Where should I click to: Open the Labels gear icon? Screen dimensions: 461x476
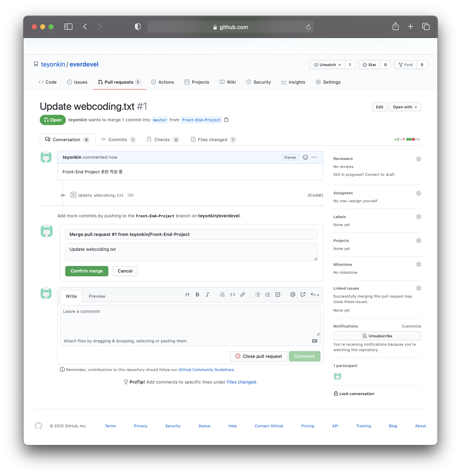(x=419, y=217)
